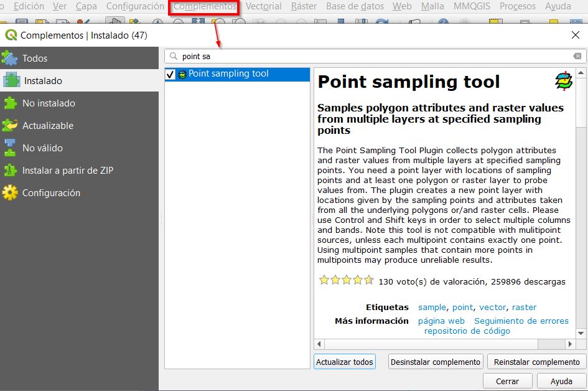The width and height of the screenshot is (588, 391).
Task: Uncheck the Point sampling tool checkbox
Action: coord(170,75)
